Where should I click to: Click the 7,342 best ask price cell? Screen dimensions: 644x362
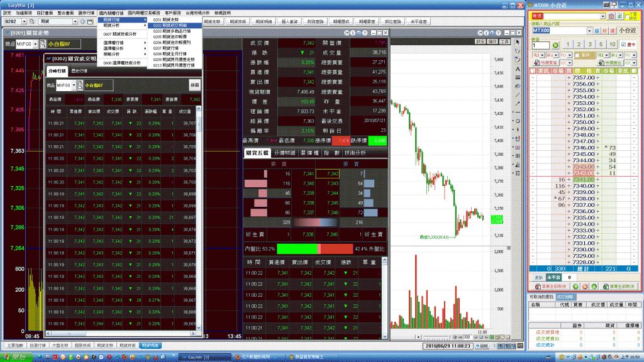pos(327,173)
